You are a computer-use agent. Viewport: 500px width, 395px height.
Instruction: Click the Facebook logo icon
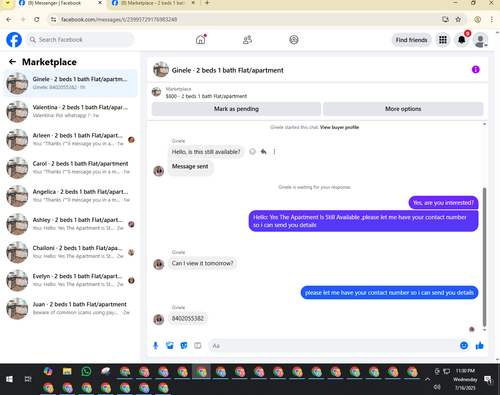tap(14, 40)
